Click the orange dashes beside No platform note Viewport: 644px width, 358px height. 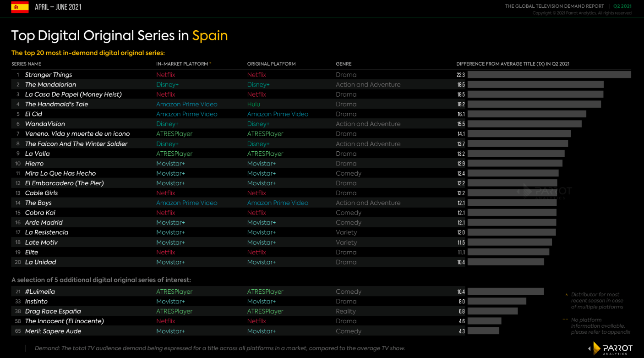565,320
